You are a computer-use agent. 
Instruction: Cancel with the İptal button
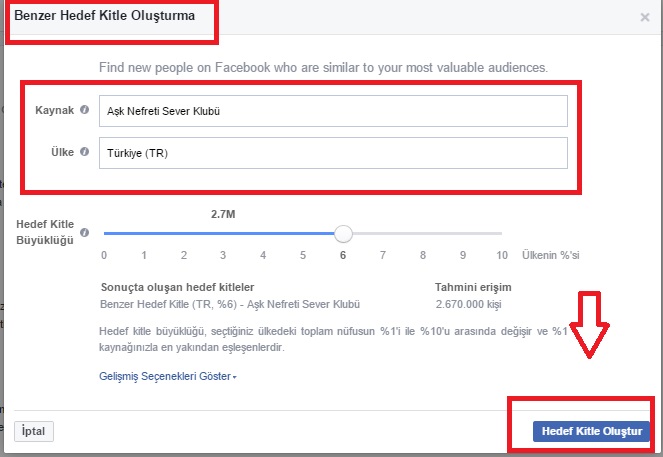tap(34, 431)
